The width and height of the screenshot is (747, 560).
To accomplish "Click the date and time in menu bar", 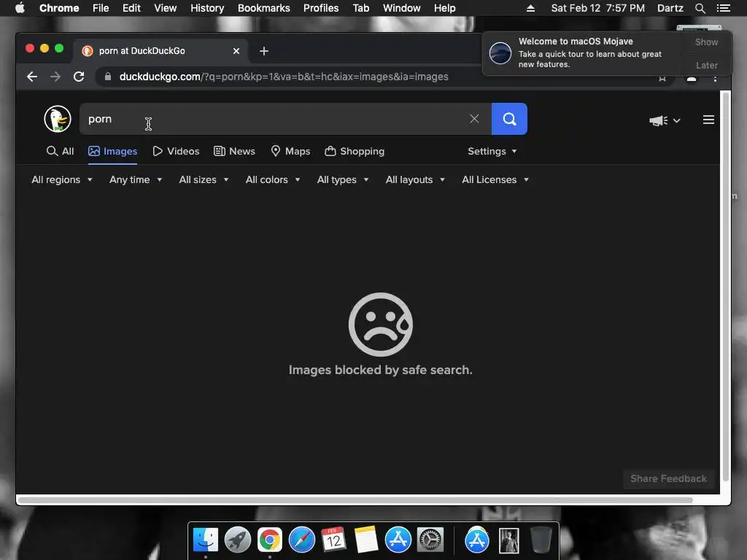I will click(597, 8).
